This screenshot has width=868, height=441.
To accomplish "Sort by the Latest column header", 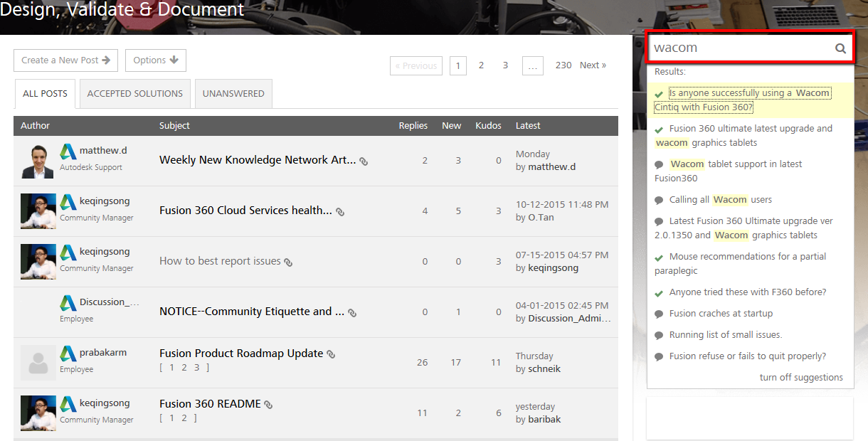I will point(528,126).
